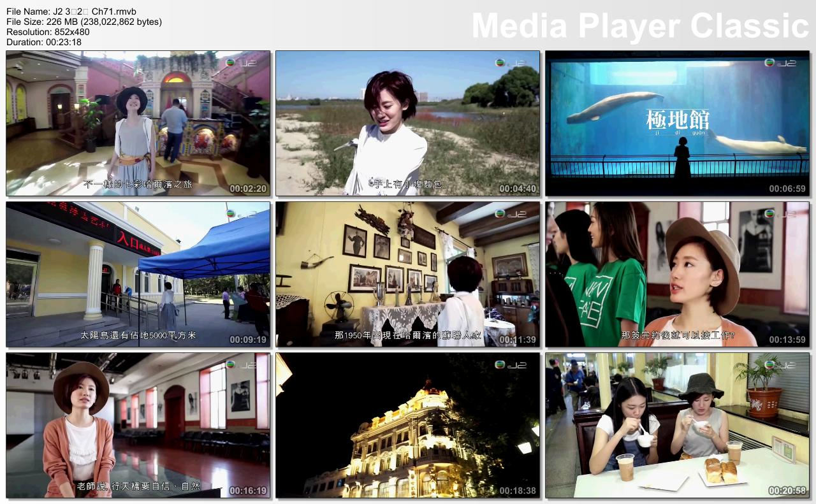Select the thumbnail of two women eating at café

[676, 425]
